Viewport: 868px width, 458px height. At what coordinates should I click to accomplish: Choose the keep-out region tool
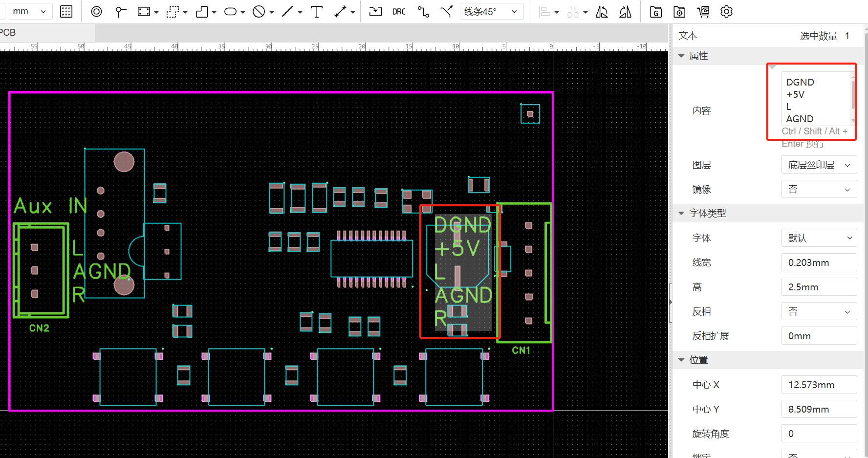(x=259, y=12)
